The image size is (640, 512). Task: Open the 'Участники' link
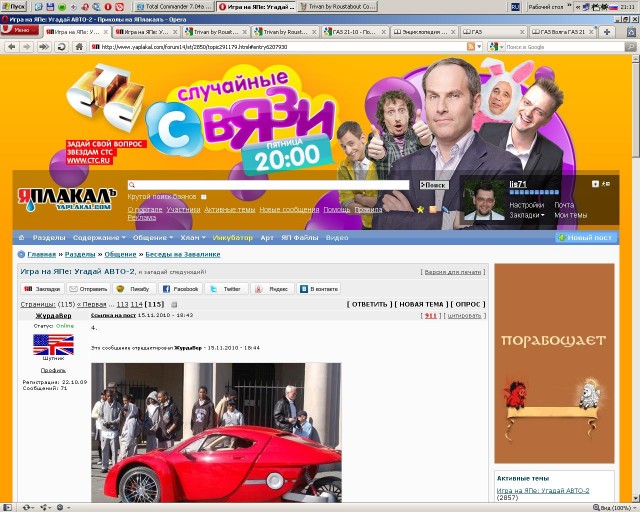(183, 209)
